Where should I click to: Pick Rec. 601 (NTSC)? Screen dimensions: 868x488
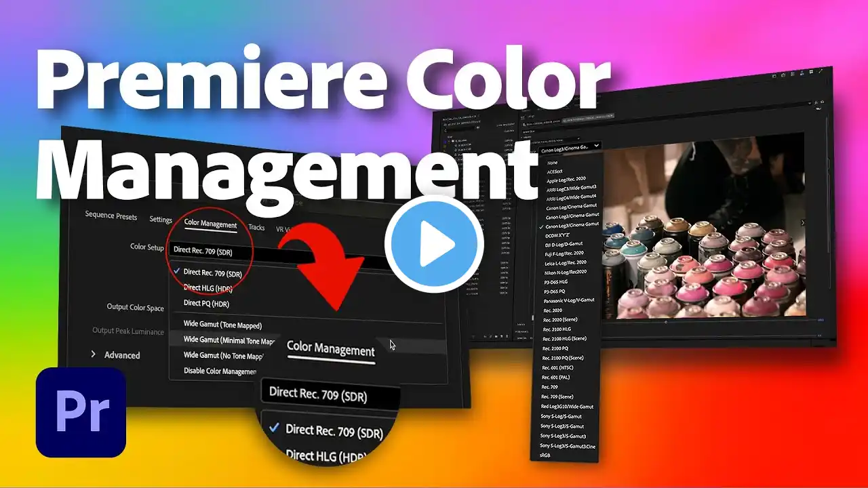[x=559, y=367]
